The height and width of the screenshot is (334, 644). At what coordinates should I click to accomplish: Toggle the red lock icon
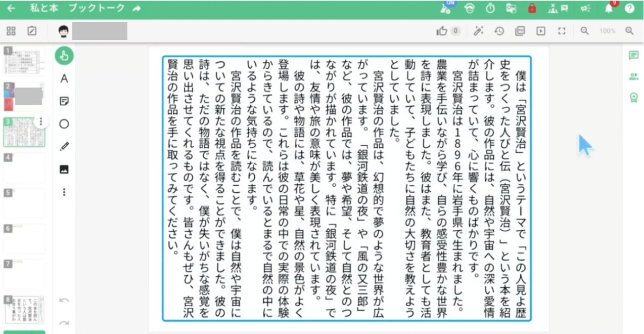(532, 9)
